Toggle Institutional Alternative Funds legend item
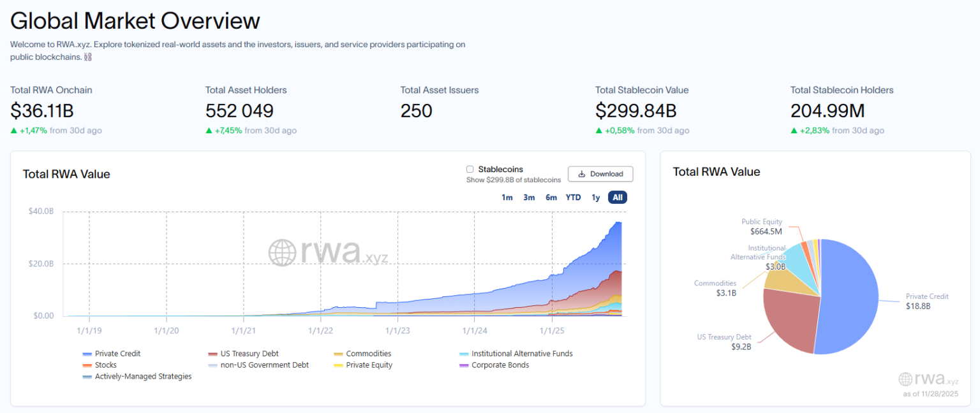 [x=521, y=354]
